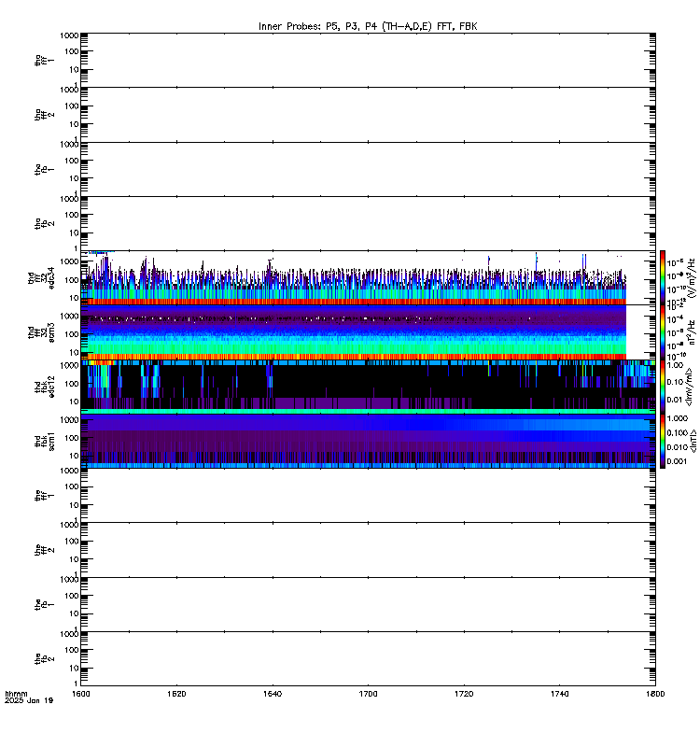Click the 'the fb 2' panel label
700x747 pixels.
point(44,659)
